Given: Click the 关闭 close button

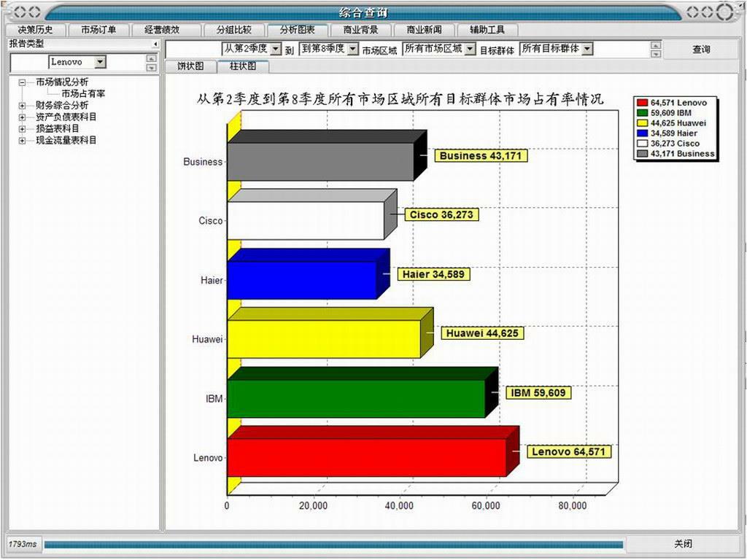Looking at the screenshot, I should [683, 543].
